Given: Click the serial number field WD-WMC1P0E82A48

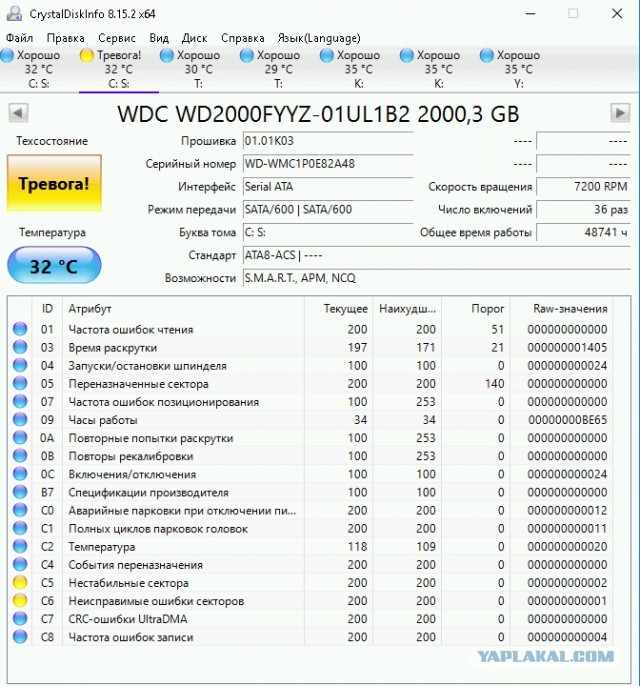Looking at the screenshot, I should coord(328,164).
